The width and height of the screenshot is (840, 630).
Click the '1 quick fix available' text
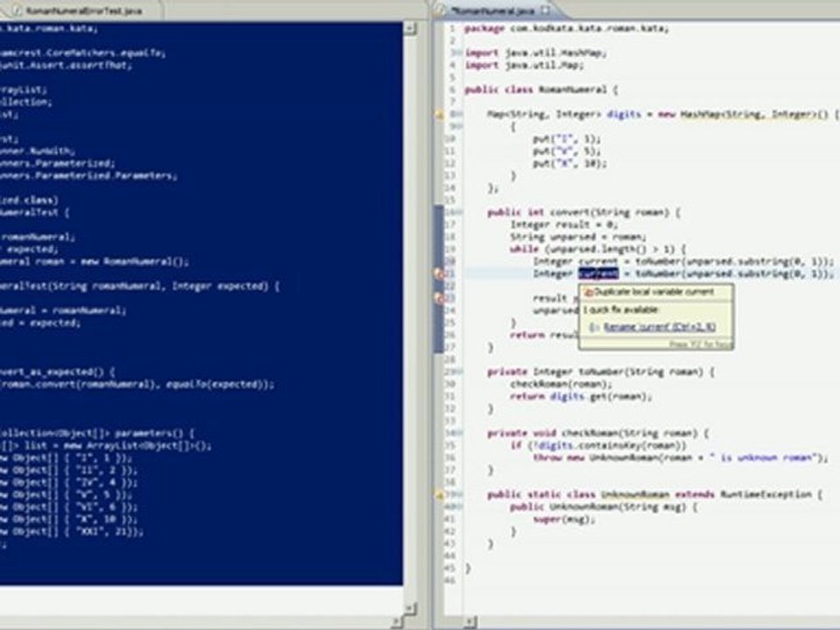[x=621, y=310]
